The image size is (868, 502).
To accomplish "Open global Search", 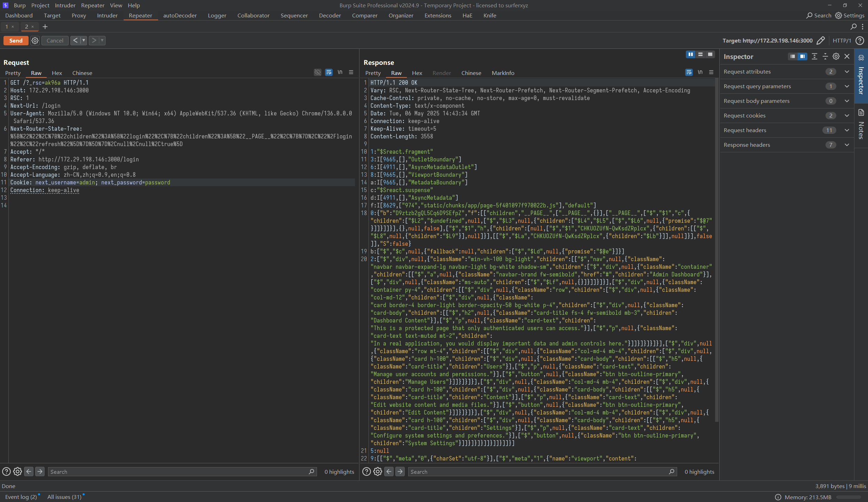I will 819,15.
